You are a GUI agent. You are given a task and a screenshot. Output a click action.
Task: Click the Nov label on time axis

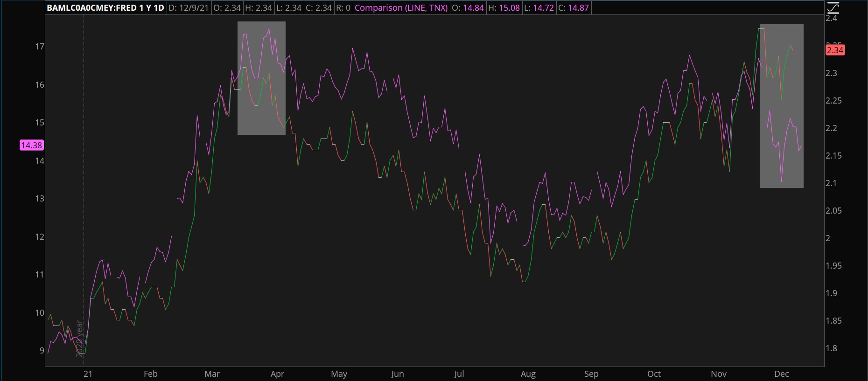tap(719, 374)
